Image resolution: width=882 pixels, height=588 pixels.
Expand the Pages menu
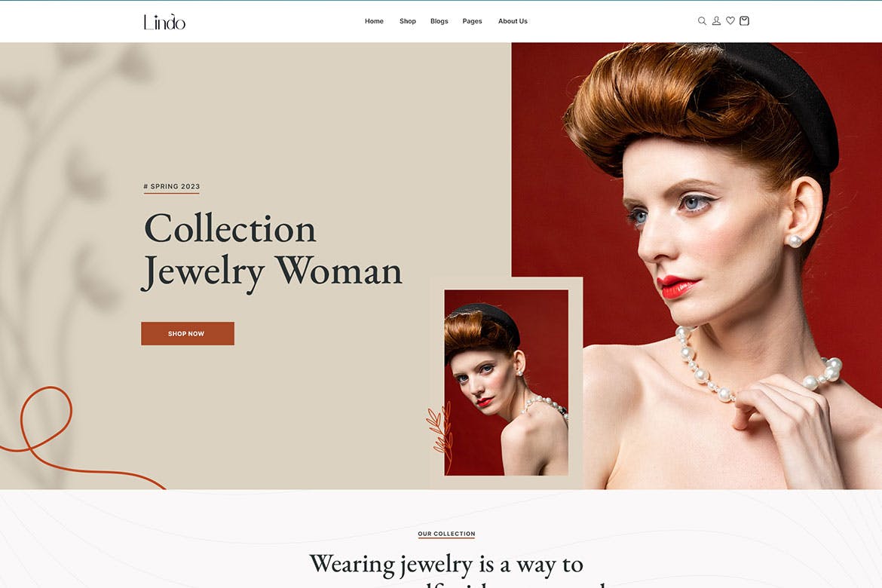coord(472,21)
